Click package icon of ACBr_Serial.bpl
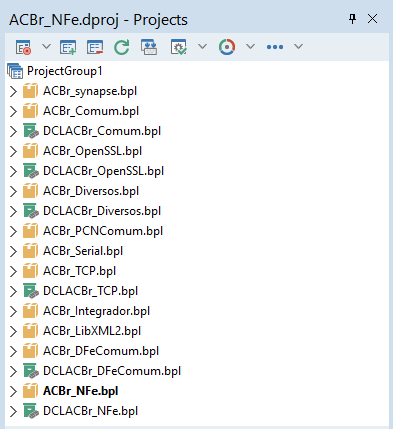 (x=30, y=251)
